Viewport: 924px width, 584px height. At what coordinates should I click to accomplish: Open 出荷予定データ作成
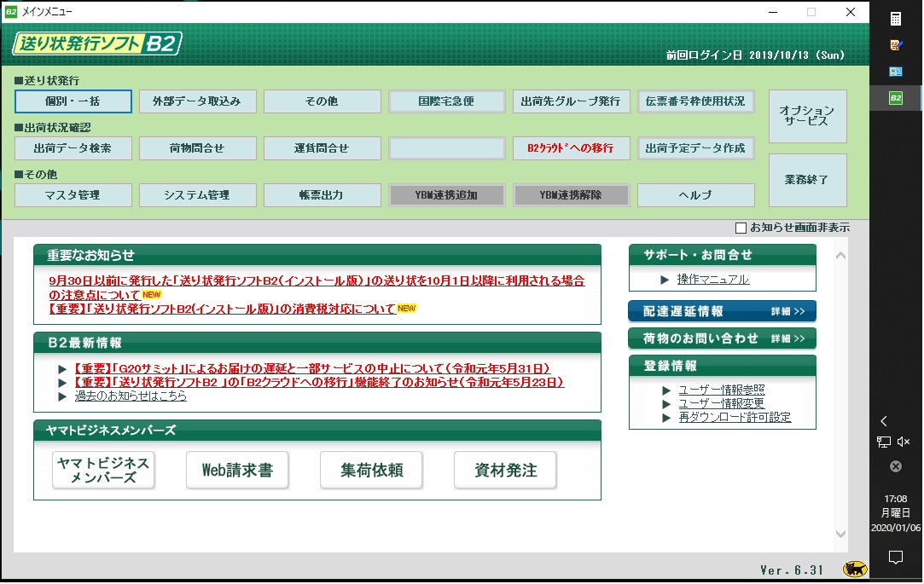[696, 148]
